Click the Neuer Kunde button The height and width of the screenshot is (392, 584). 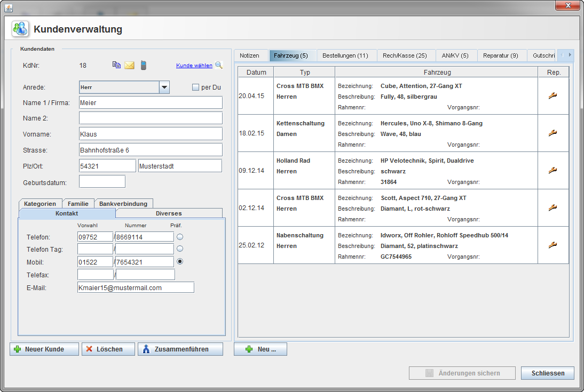(x=44, y=349)
